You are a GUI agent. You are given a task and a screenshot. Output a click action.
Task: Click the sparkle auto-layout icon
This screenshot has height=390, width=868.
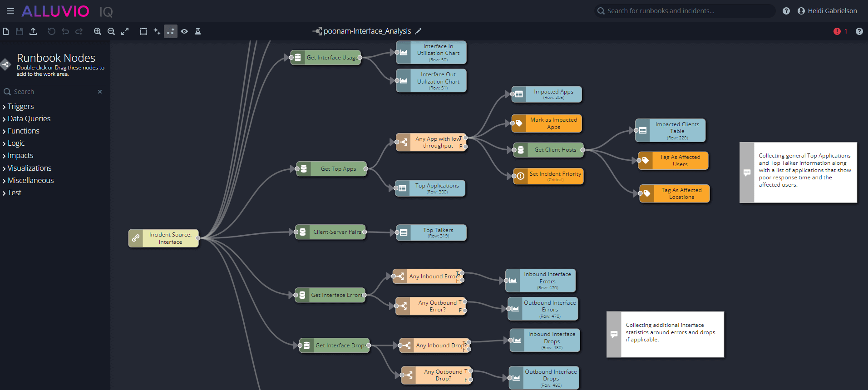coord(157,31)
